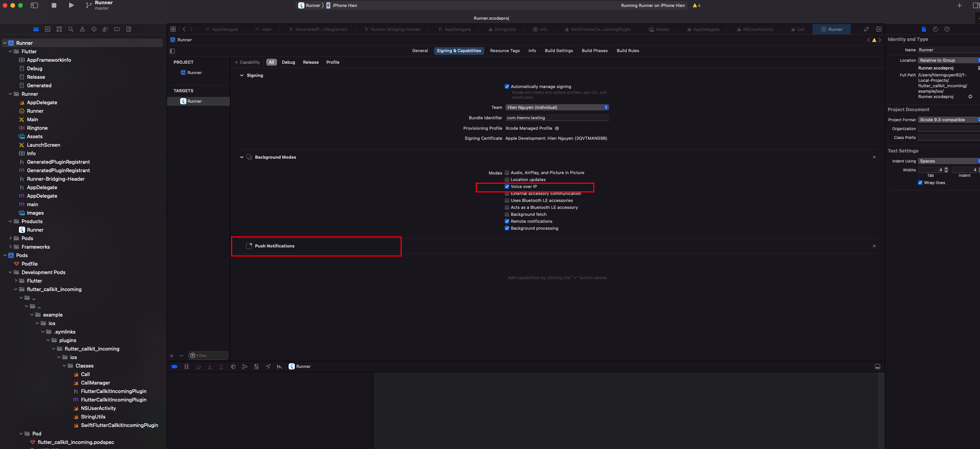Image resolution: width=980 pixels, height=449 pixels.
Task: Click Simulate Location arrow icon
Action: [268, 367]
